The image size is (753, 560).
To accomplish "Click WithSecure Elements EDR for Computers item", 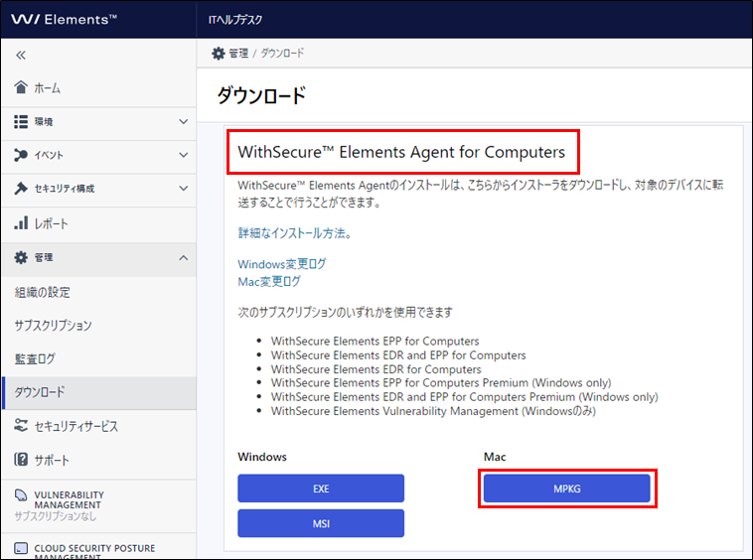I will coord(376,369).
